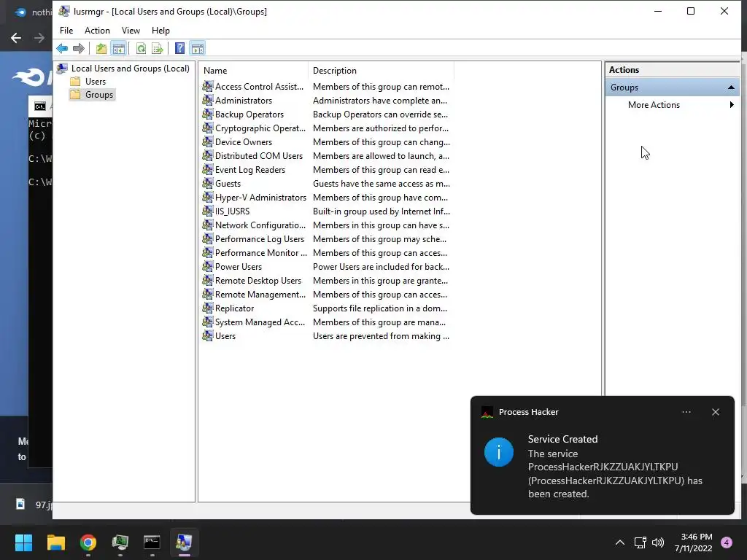
Task: Click the Users folder icon in tree
Action: pos(75,82)
